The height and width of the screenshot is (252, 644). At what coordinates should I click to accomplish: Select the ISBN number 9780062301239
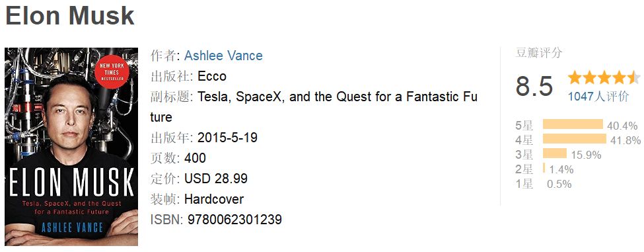(234, 219)
